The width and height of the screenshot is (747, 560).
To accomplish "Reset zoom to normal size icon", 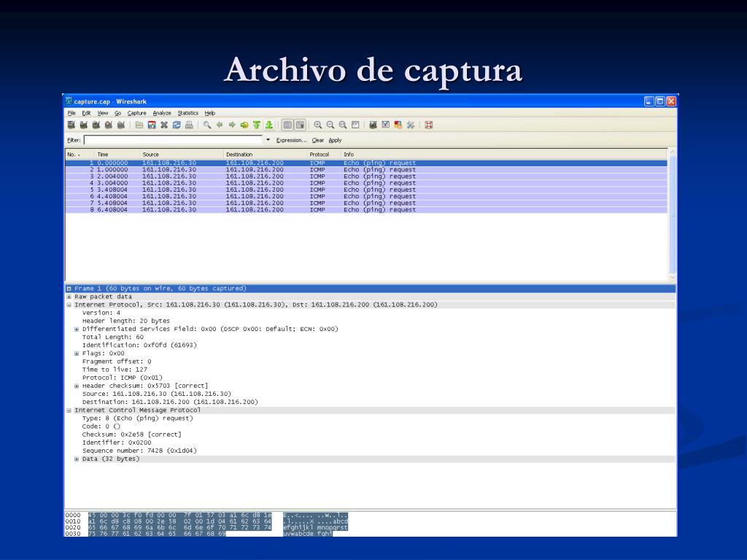I will (x=343, y=125).
